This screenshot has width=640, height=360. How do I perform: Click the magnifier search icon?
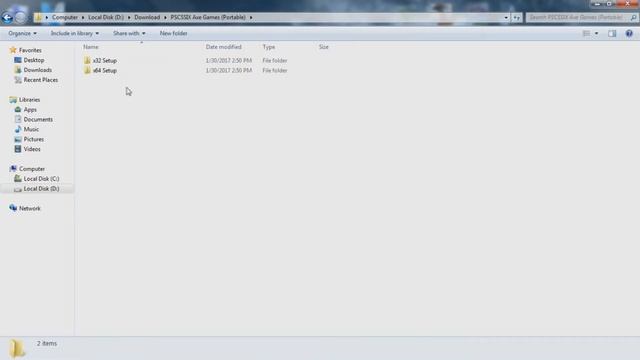point(633,18)
